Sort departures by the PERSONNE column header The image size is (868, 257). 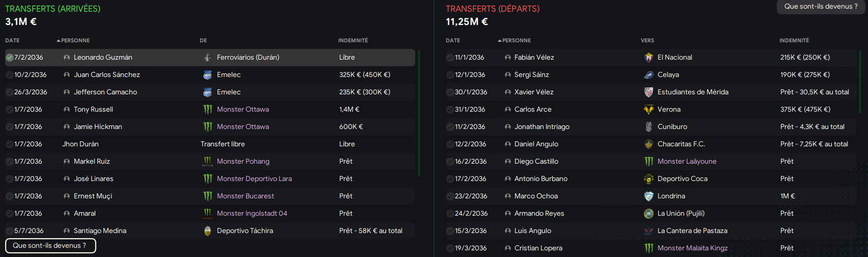[x=514, y=40]
